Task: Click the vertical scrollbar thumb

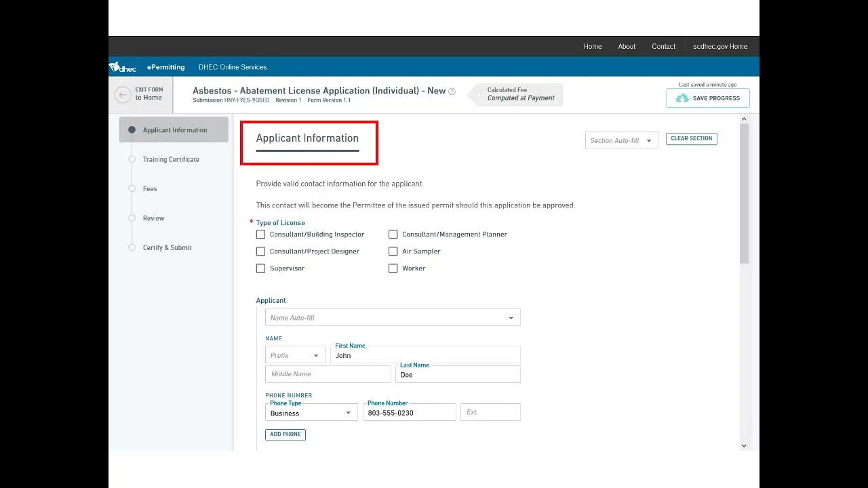Action: click(744, 195)
